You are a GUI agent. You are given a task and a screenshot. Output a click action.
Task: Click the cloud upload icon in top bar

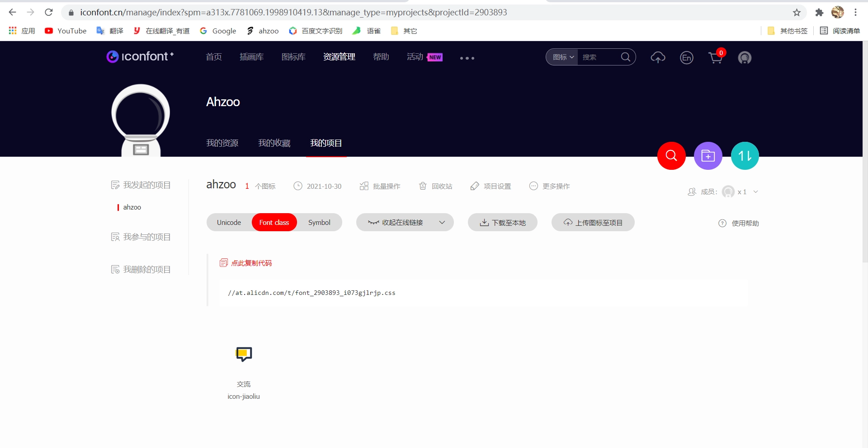point(658,58)
